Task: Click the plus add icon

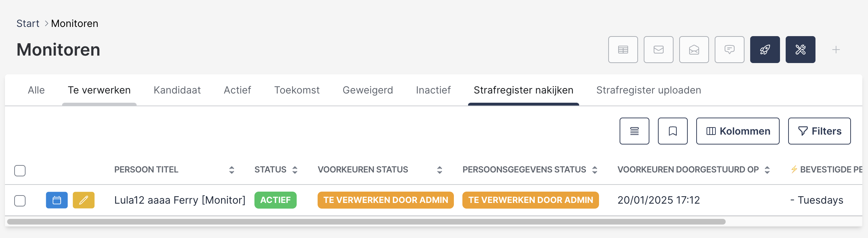Action: [x=836, y=50]
